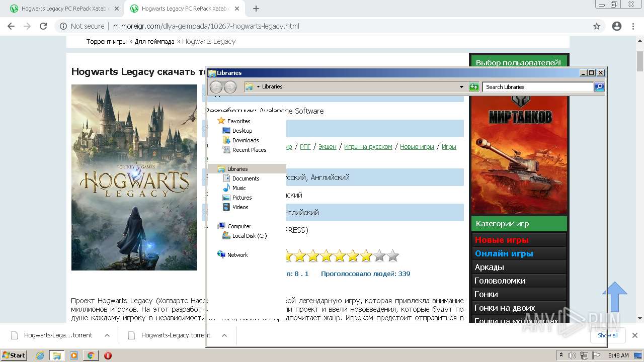Open Local Disk (C:)
644x362 pixels.
click(249, 236)
